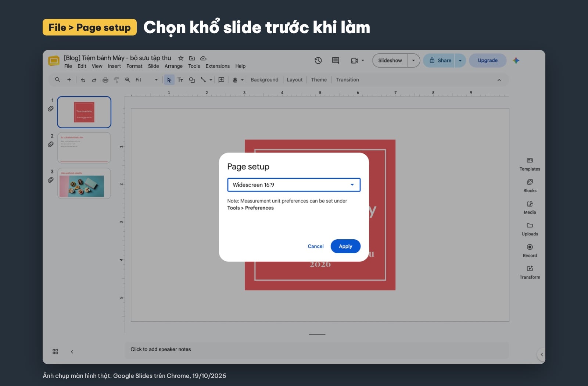The width and height of the screenshot is (588, 386).
Task: Open the Arrange menu
Action: click(x=173, y=66)
